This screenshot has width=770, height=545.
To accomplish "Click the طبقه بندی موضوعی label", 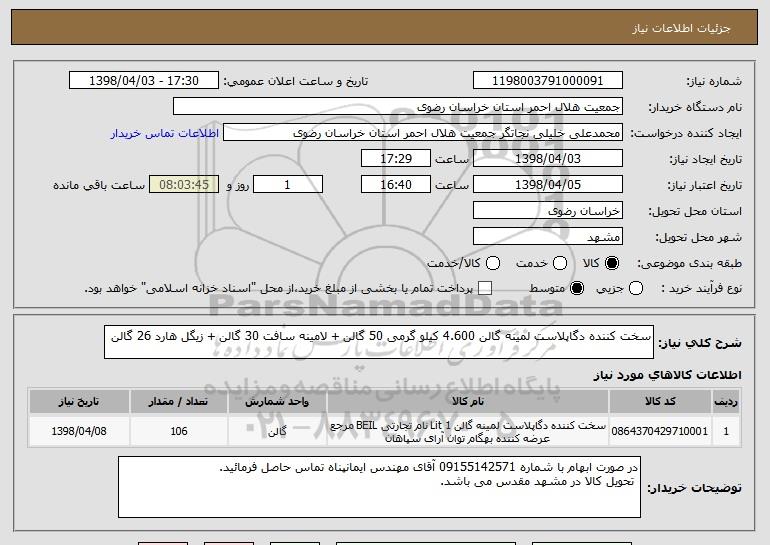I will pos(689,264).
